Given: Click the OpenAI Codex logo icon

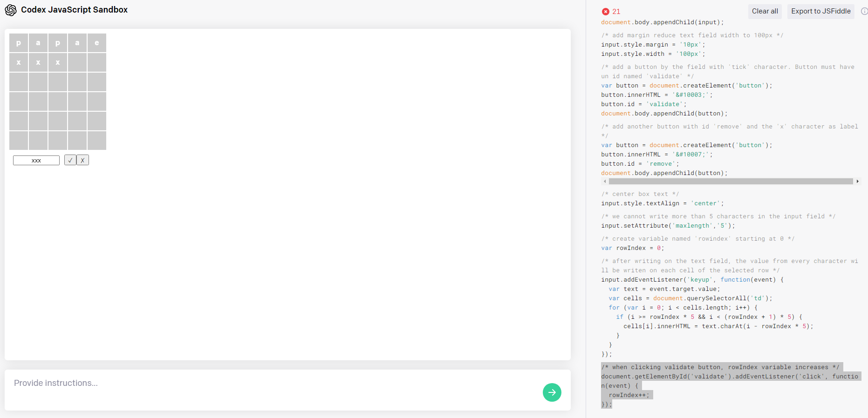Looking at the screenshot, I should click(11, 10).
